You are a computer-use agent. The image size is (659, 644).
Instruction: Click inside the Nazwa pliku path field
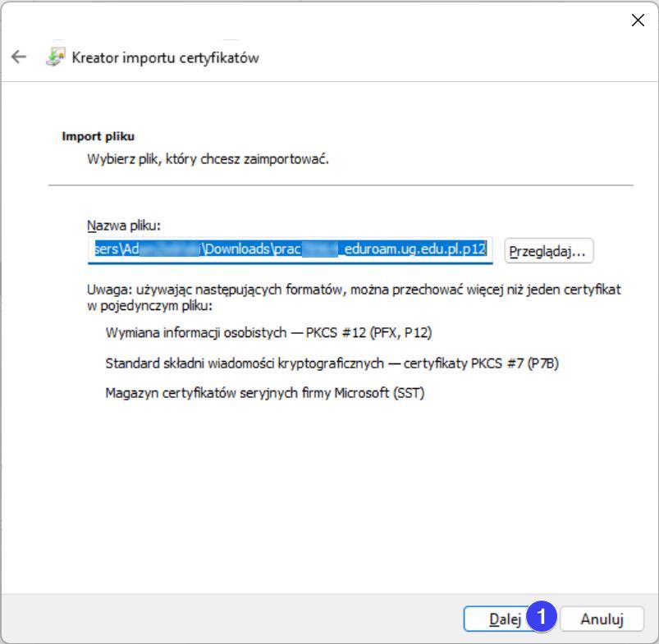pos(289,250)
